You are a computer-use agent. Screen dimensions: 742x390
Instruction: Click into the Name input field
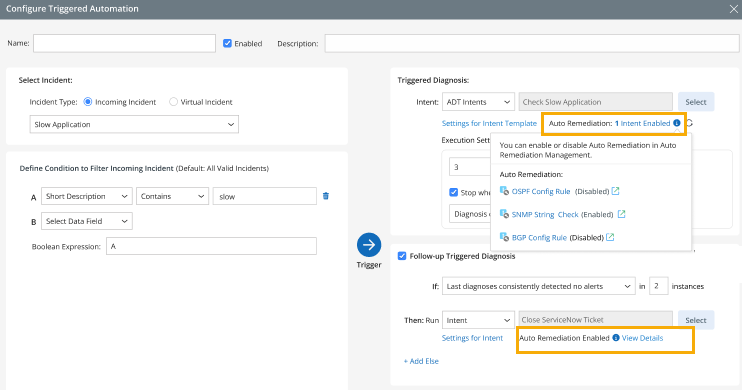click(x=124, y=44)
